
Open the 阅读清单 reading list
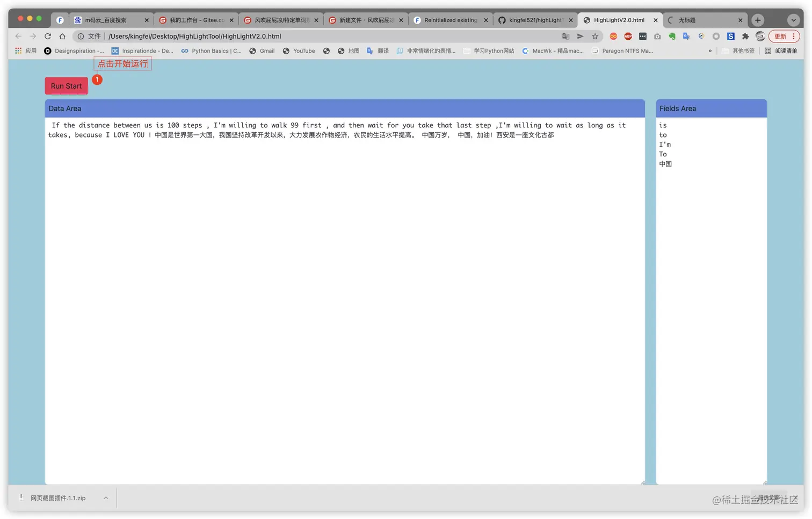pyautogui.click(x=781, y=51)
